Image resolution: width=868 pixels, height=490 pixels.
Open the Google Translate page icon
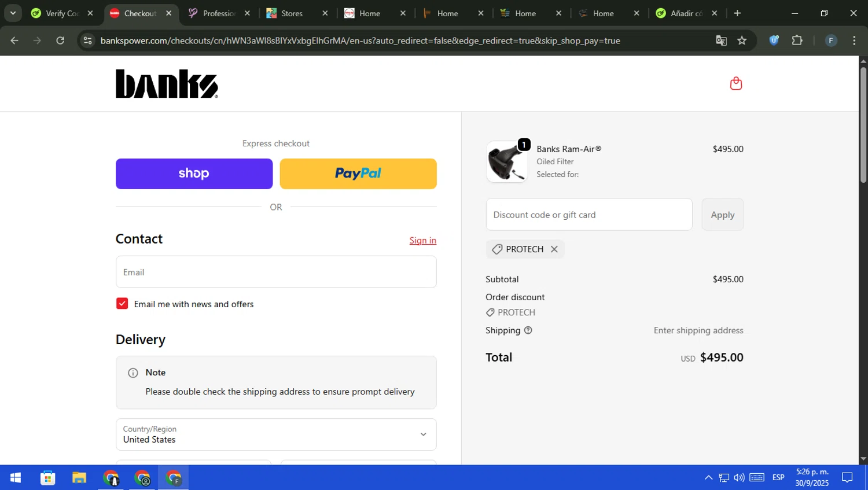coord(721,40)
